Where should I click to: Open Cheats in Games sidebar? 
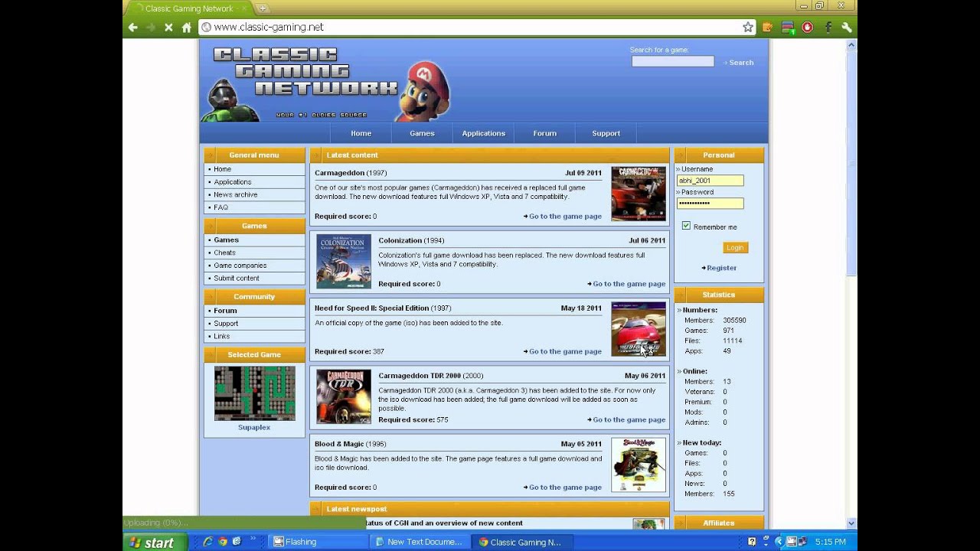pos(225,253)
